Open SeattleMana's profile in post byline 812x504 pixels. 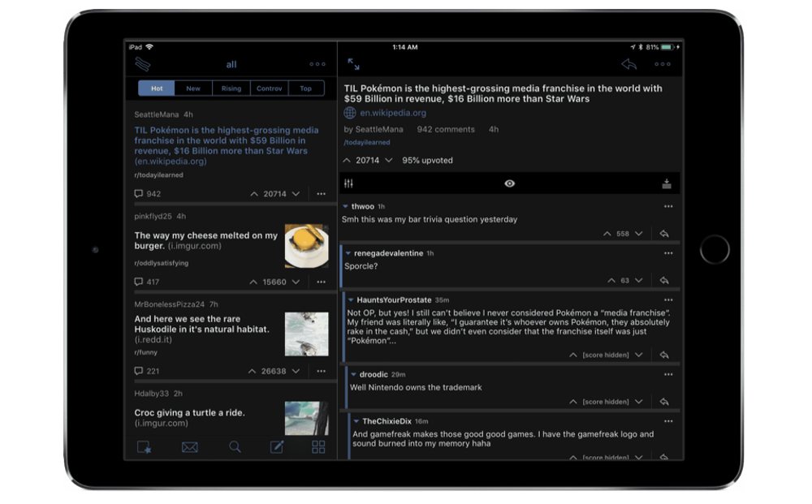379,129
